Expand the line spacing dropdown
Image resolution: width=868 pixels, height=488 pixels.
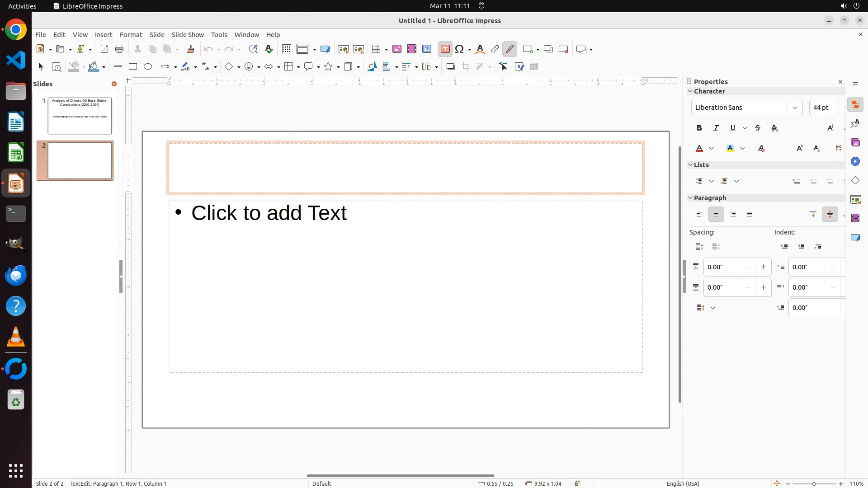coord(713,308)
